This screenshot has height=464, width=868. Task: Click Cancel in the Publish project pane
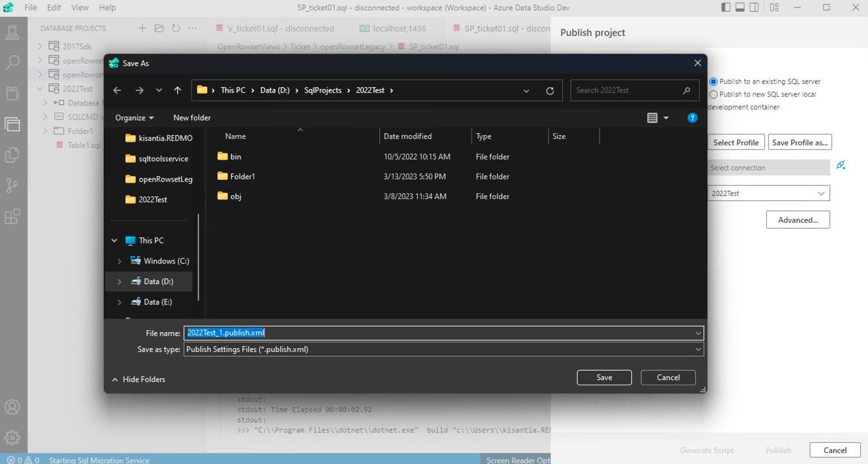pos(835,450)
